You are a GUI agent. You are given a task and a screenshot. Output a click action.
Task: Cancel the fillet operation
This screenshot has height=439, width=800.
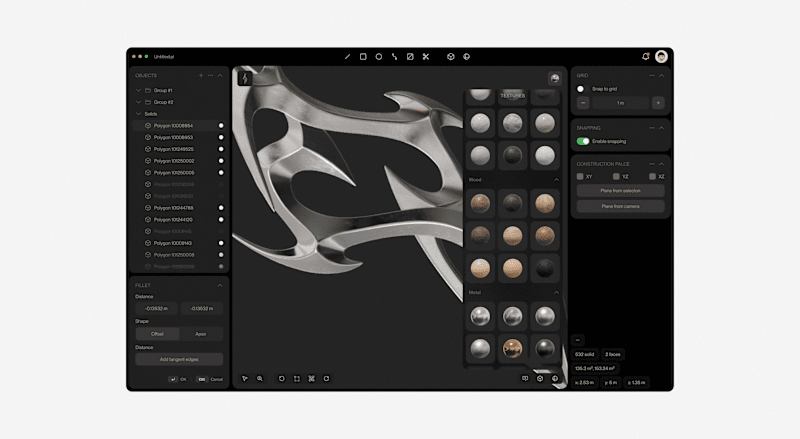click(x=210, y=379)
